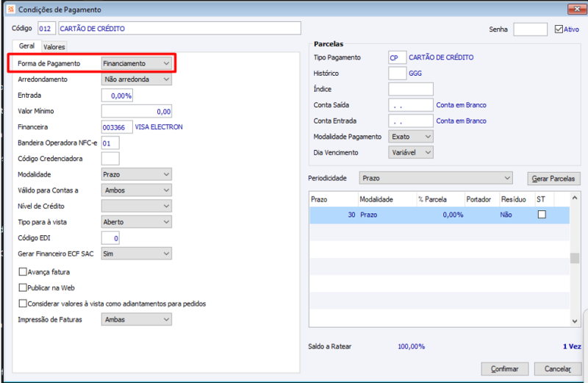Click the Financeira code field 003366

(117, 127)
